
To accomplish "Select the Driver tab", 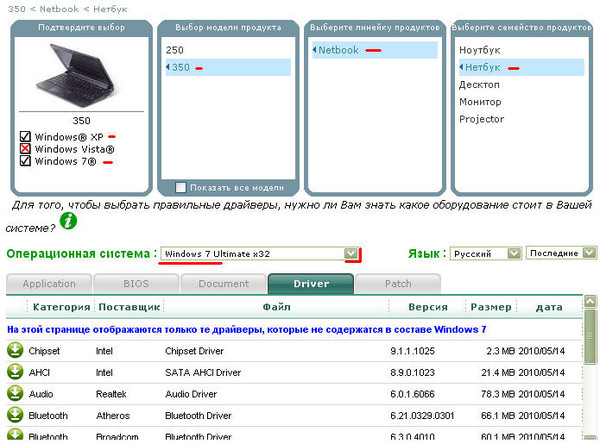I will [311, 284].
